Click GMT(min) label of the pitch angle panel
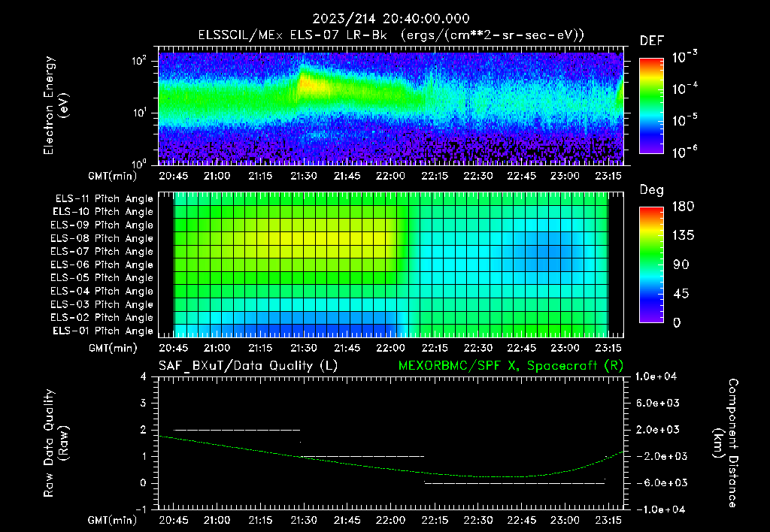The image size is (770, 532). tap(113, 349)
